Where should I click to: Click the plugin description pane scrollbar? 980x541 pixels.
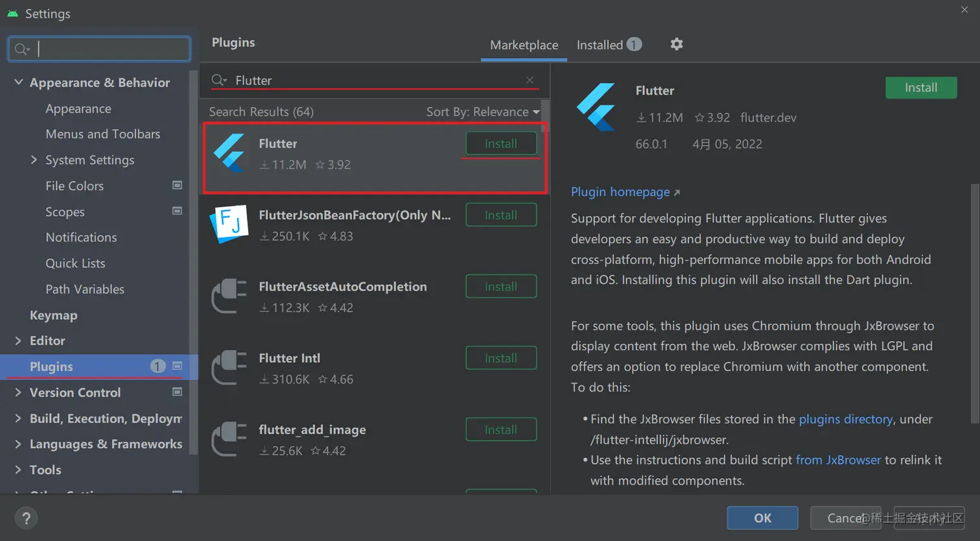975,304
